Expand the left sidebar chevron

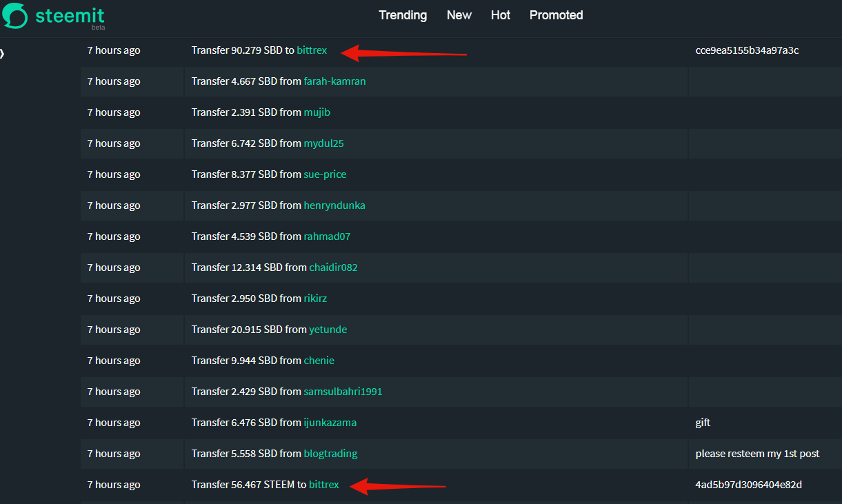2,54
